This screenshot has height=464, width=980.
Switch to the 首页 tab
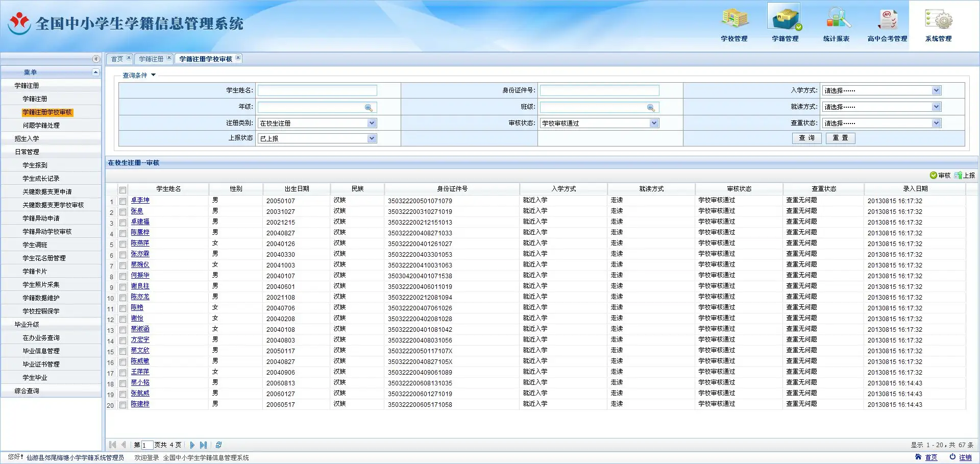tap(117, 59)
